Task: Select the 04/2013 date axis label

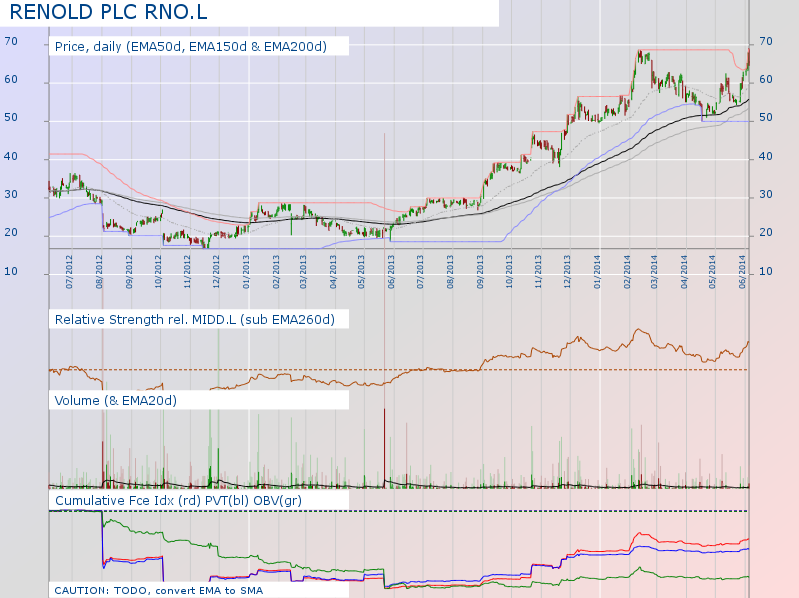Action: (x=333, y=272)
